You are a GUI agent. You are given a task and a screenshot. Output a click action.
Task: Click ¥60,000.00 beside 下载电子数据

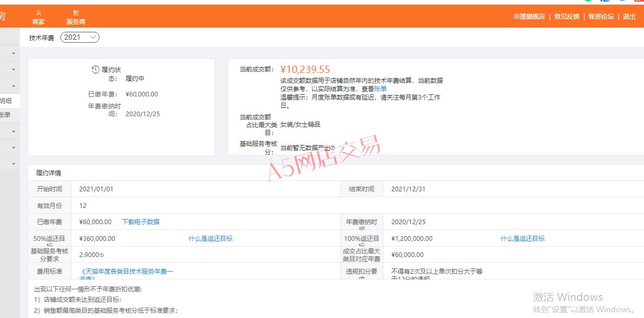click(95, 222)
